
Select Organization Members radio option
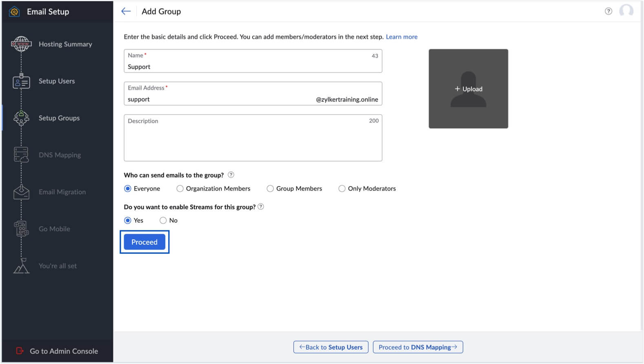click(x=180, y=189)
